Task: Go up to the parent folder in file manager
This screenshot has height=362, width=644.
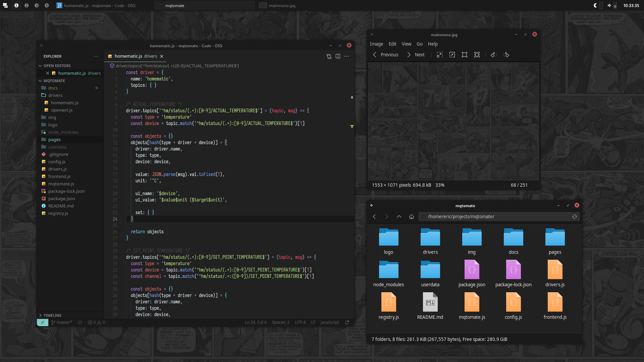Action: point(399,217)
